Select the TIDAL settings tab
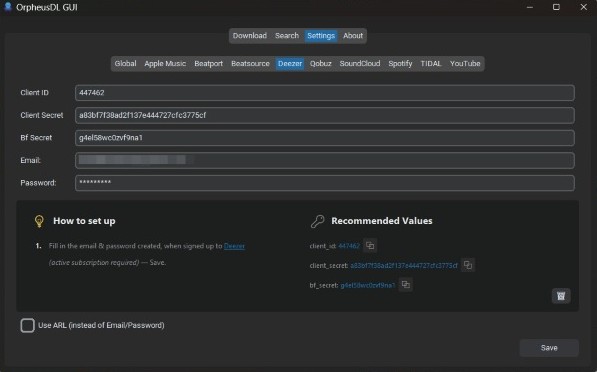 [x=431, y=64]
